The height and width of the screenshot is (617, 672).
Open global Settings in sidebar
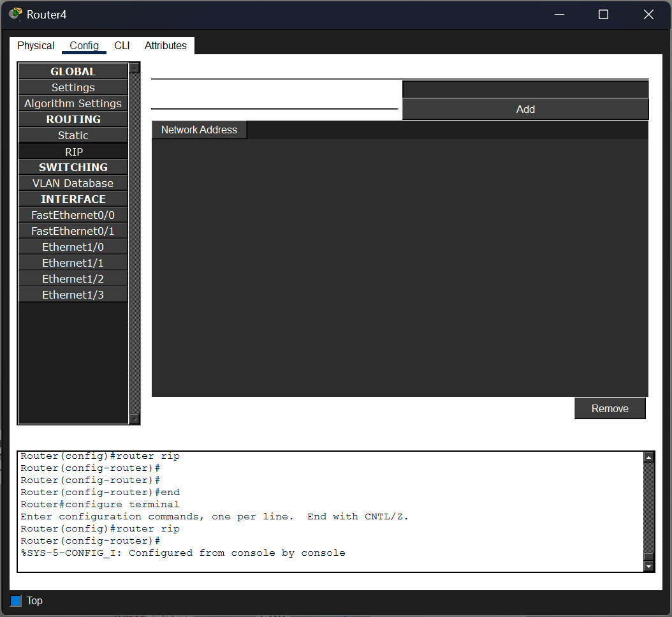point(73,87)
